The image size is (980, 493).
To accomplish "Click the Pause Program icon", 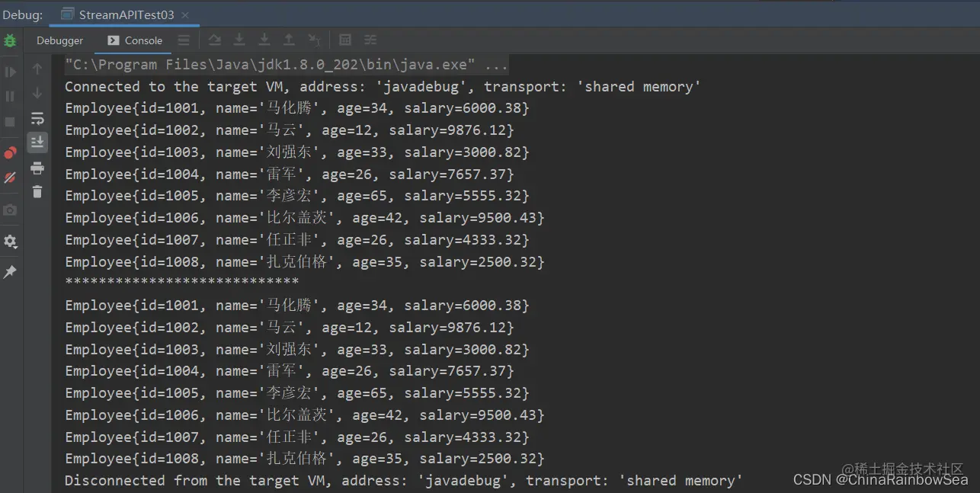I will tap(10, 96).
